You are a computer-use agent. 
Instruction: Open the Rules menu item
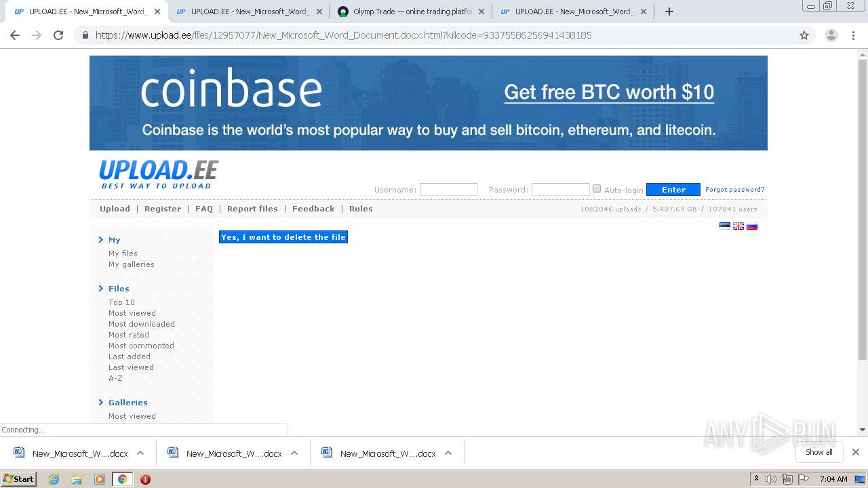361,209
